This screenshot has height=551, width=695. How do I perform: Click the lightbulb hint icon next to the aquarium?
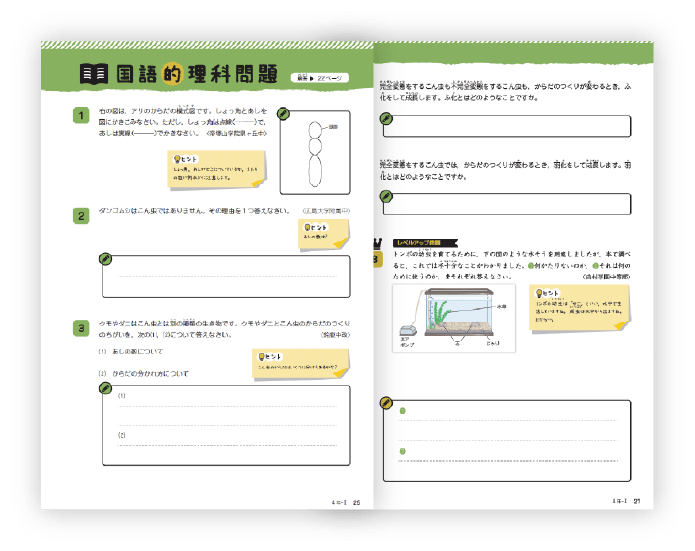pos(541,293)
